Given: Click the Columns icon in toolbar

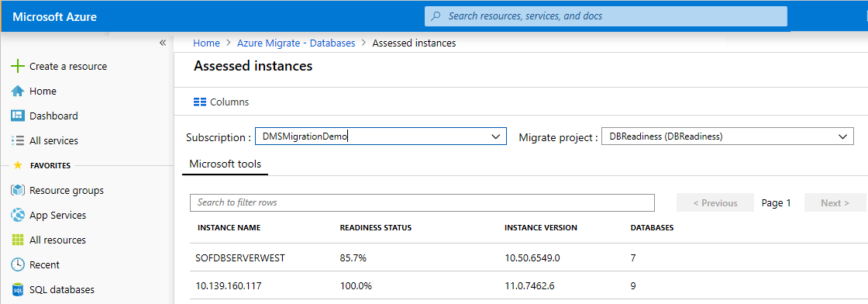Looking at the screenshot, I should (200, 102).
